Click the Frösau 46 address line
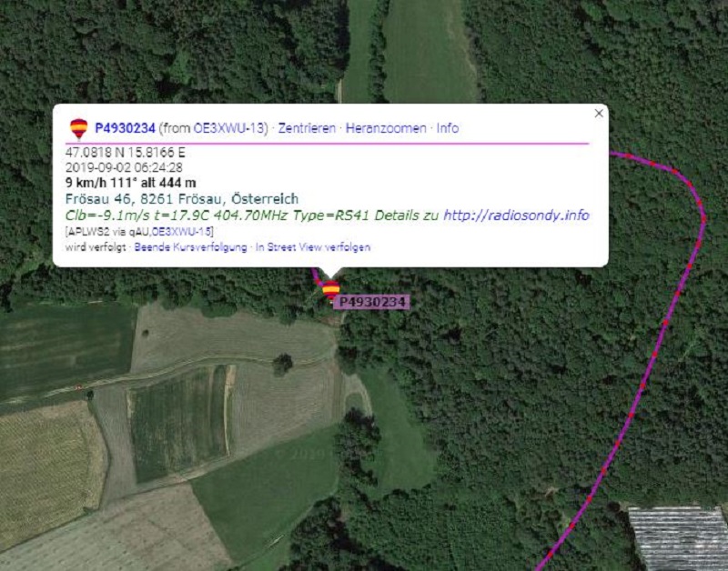This screenshot has width=728, height=571. click(182, 199)
